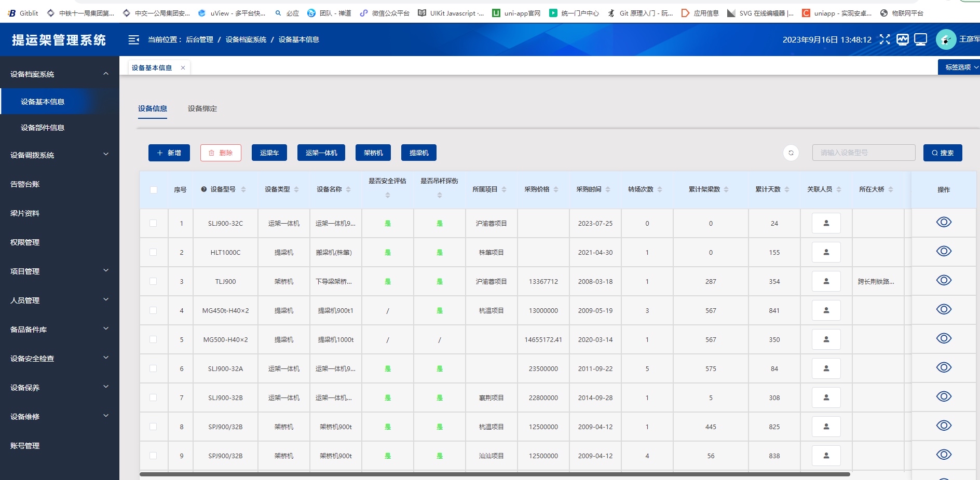Image resolution: width=980 pixels, height=480 pixels.
Task: Expand the 项目管理 sidebar group
Action: tap(59, 271)
